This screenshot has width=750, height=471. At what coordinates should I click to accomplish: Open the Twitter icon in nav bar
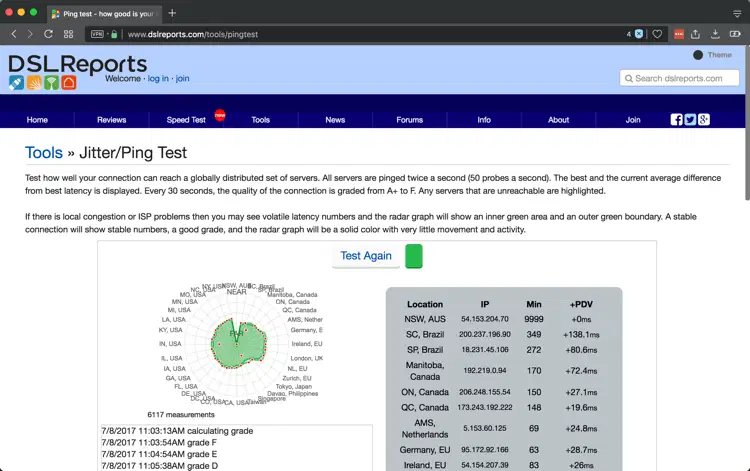click(690, 120)
